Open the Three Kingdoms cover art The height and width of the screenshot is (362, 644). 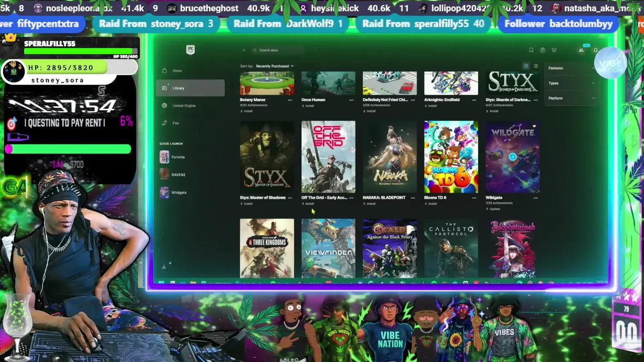pos(267,248)
